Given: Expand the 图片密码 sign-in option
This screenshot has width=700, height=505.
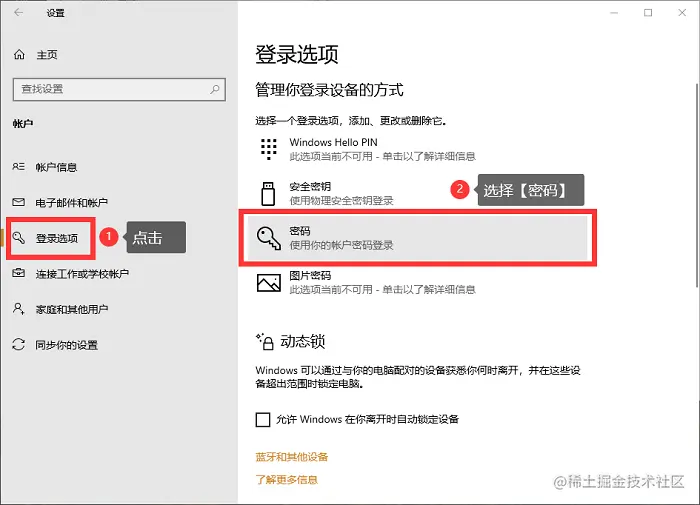Looking at the screenshot, I should [x=417, y=283].
